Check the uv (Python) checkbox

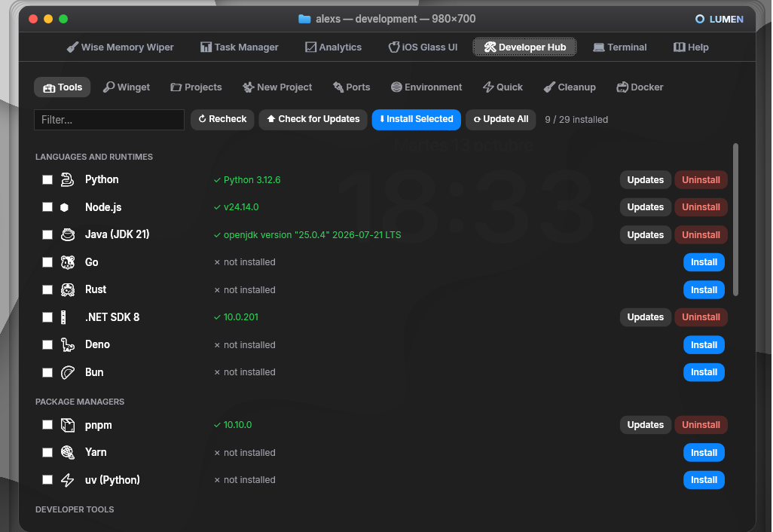(47, 480)
